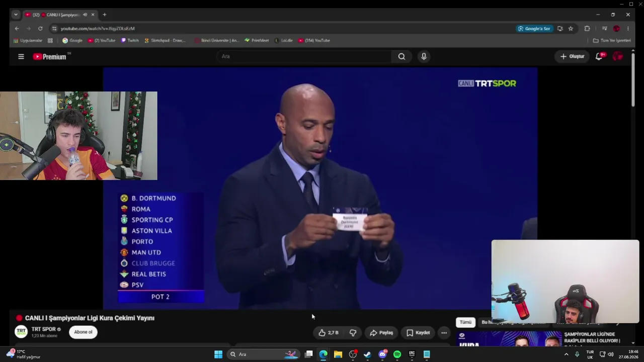
Task: Bookmark this page with star icon
Action: [x=571, y=29]
